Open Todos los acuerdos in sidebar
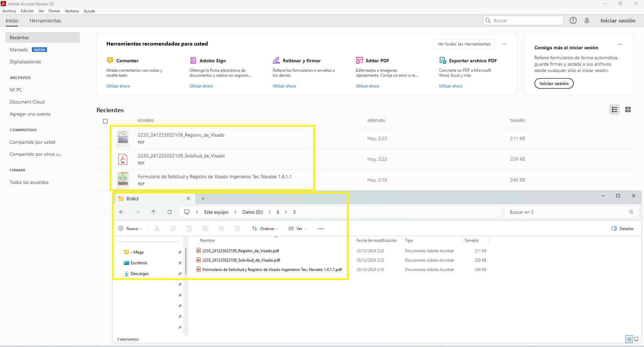Screen dimensions: 644x347 click(29, 182)
